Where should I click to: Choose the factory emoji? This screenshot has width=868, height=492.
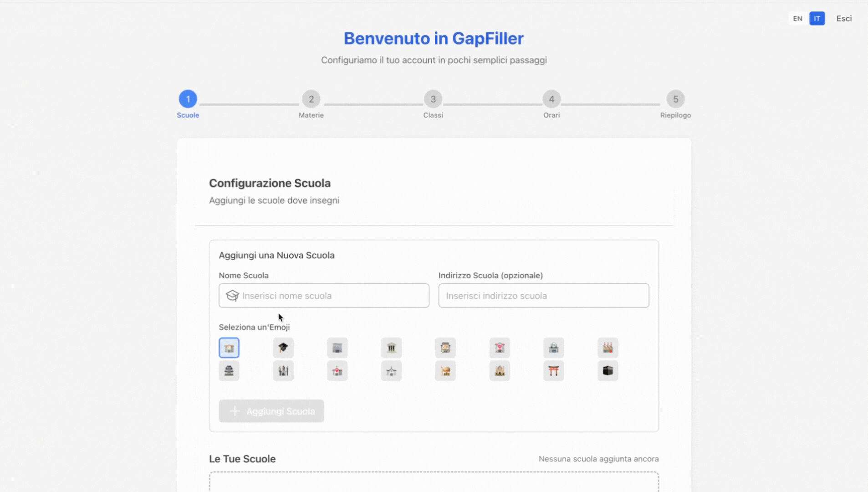[608, 348]
